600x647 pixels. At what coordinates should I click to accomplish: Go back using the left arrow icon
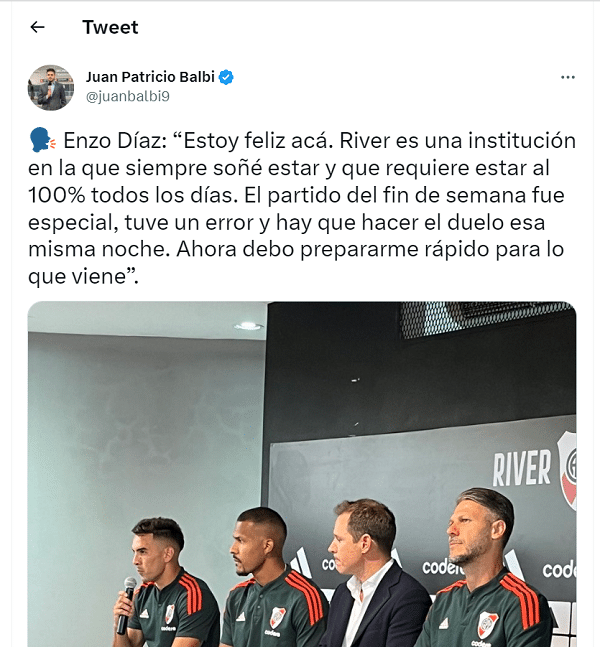tap(38, 27)
